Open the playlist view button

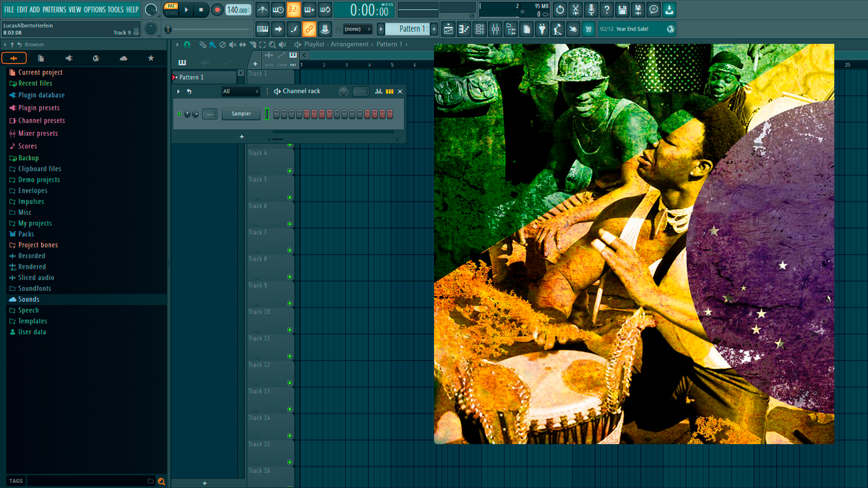pyautogui.click(x=449, y=29)
